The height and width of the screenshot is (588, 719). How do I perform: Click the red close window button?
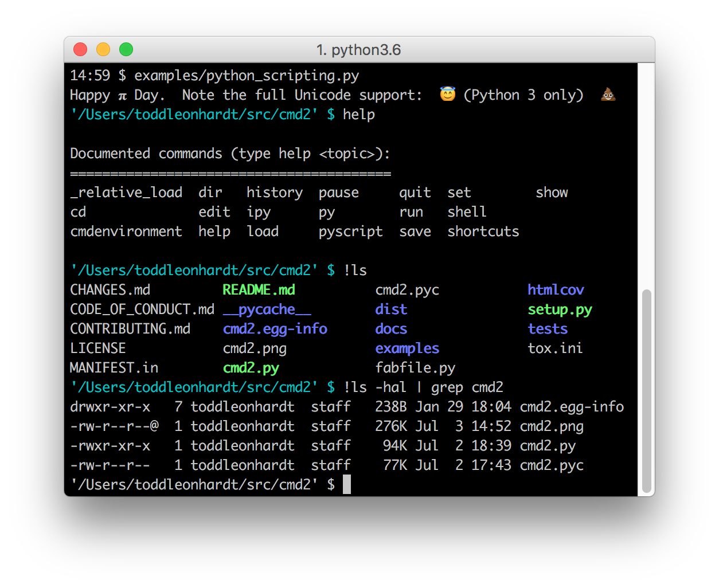[80, 50]
